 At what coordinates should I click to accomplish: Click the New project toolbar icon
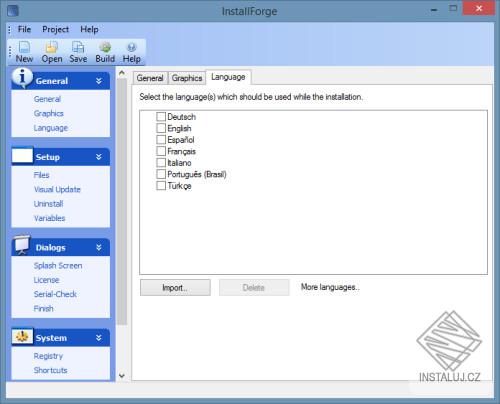(x=24, y=47)
